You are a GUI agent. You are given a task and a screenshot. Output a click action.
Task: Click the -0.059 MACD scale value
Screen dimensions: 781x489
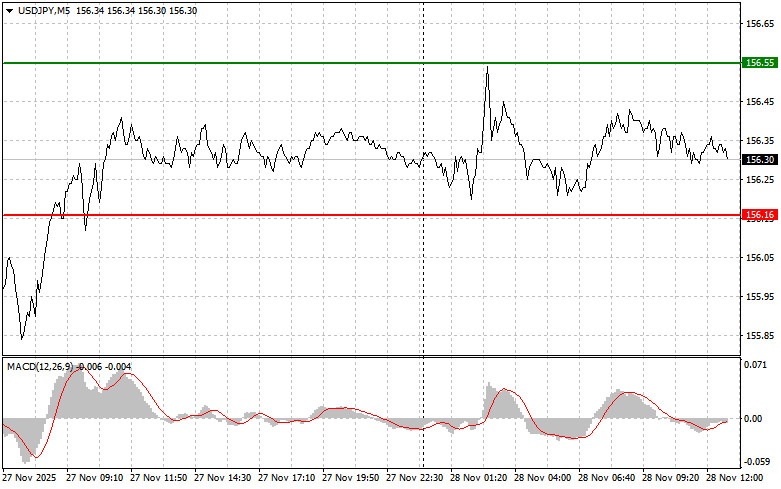click(755, 463)
